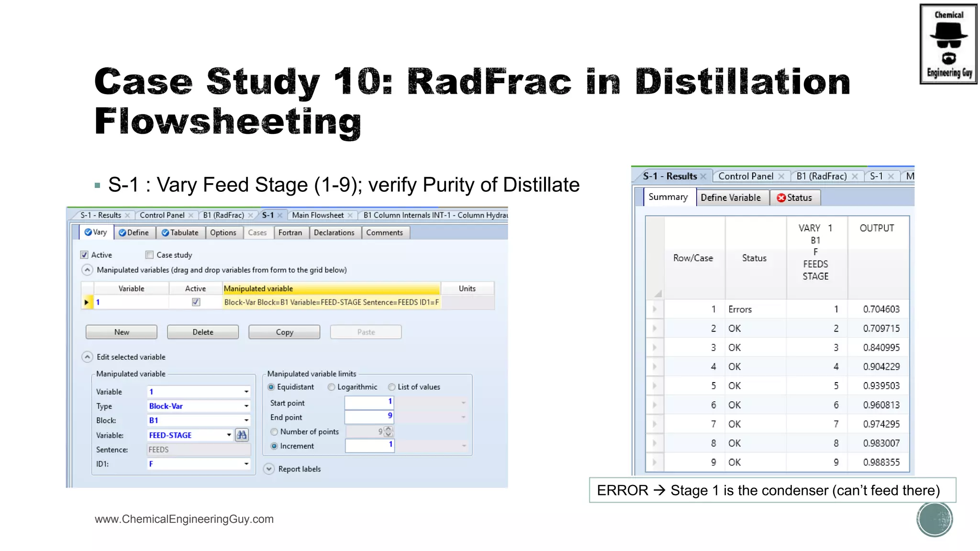
Task: Click the Tabulate tab checkmark icon
Action: pyautogui.click(x=166, y=233)
